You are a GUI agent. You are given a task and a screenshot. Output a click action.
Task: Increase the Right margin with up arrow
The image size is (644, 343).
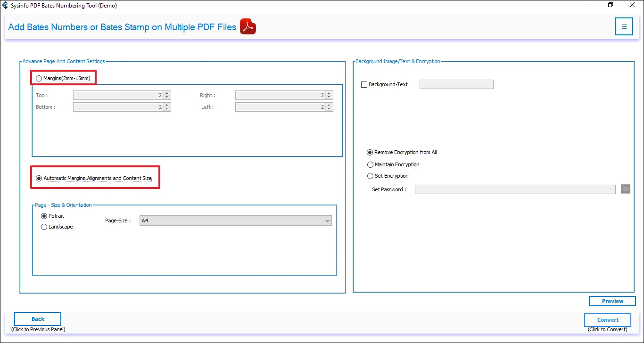(x=330, y=93)
